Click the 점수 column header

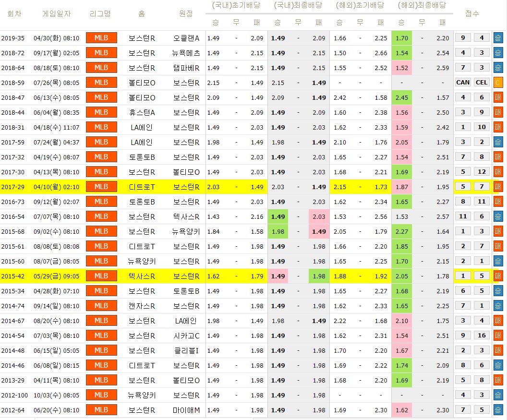click(472, 14)
